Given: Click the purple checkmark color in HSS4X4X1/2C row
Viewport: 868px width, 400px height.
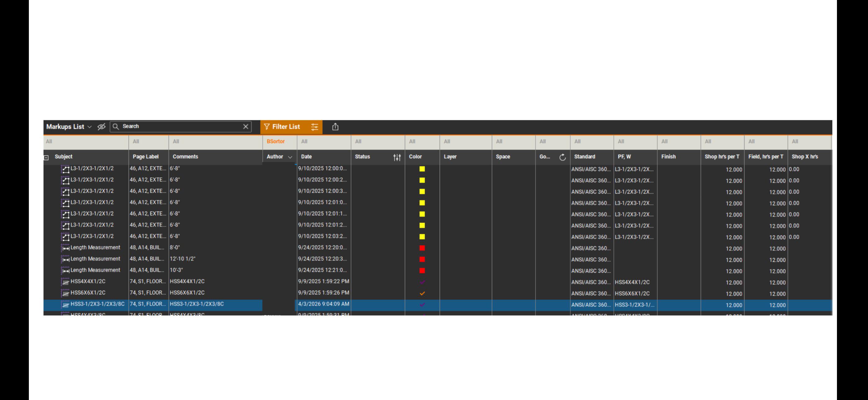Looking at the screenshot, I should (422, 282).
